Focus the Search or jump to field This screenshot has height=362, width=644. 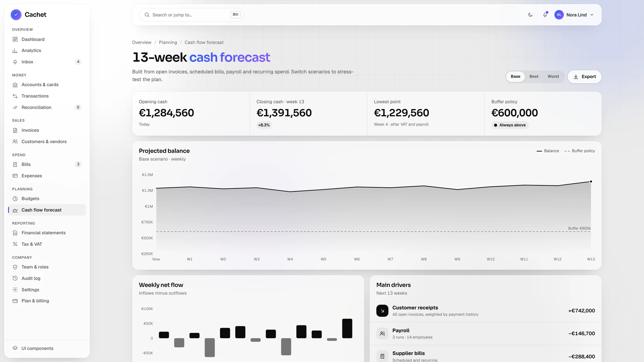coord(191,15)
